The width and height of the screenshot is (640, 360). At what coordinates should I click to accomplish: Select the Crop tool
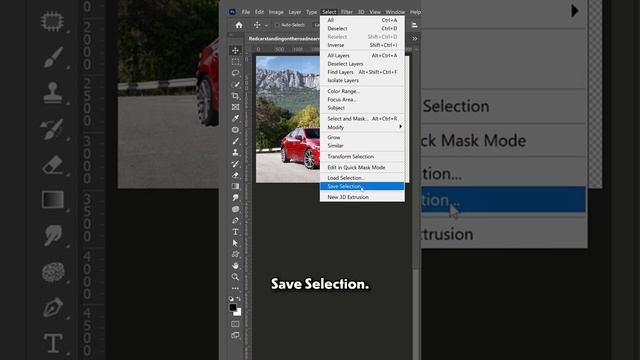236,96
